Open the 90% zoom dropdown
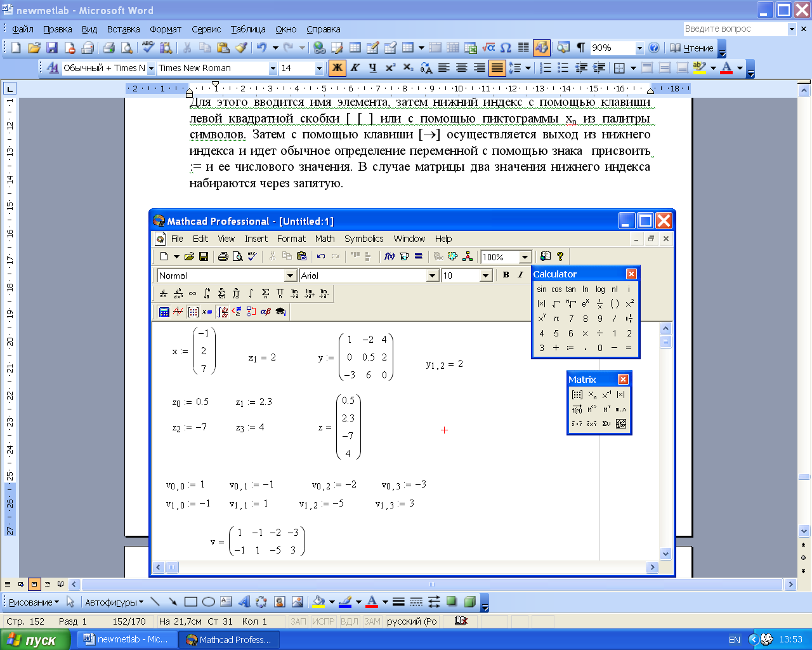The height and width of the screenshot is (650, 812). coord(639,48)
